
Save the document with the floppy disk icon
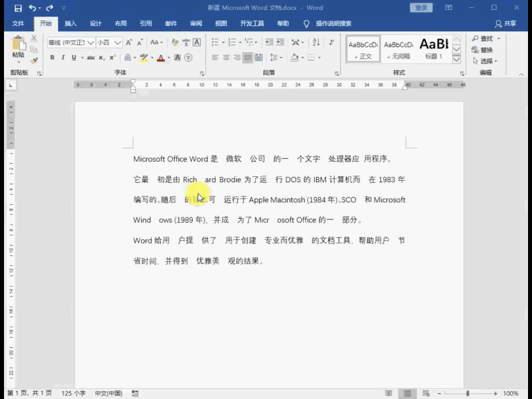point(18,8)
